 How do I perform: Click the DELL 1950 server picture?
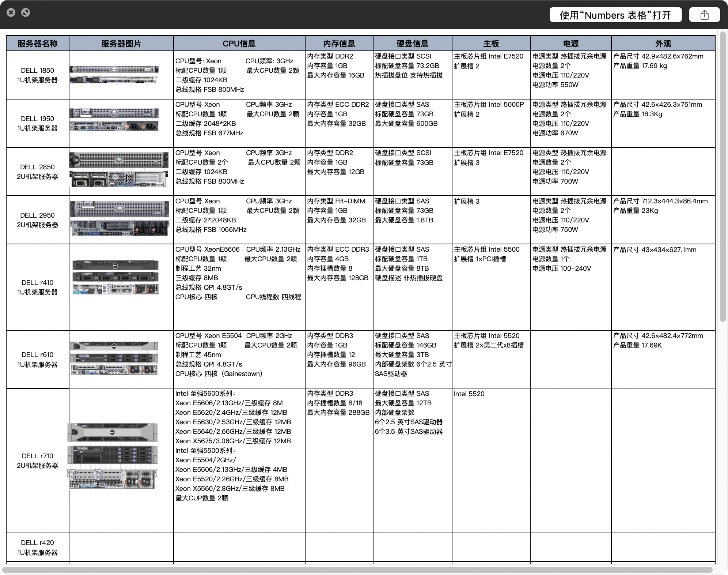tap(114, 120)
